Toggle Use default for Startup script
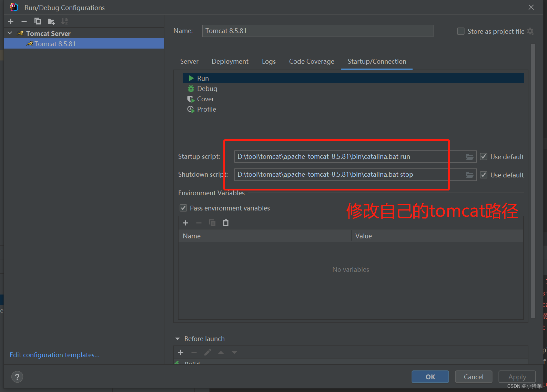The height and width of the screenshot is (392, 547). [x=484, y=157]
